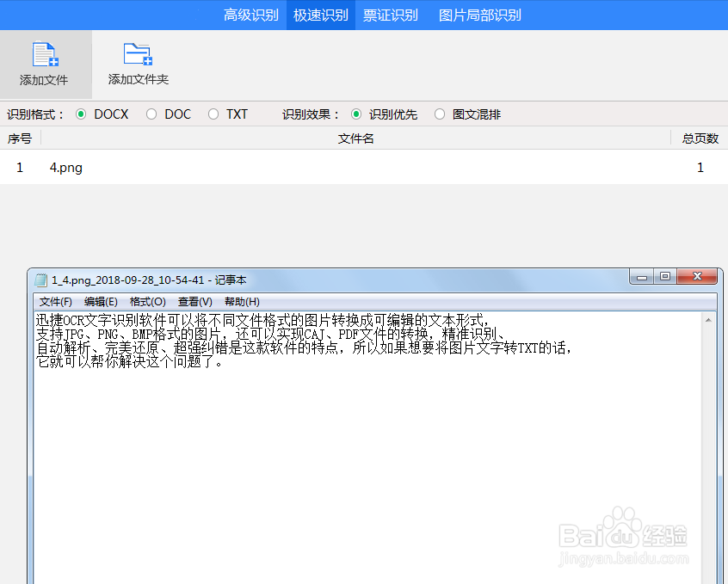The image size is (728, 584).
Task: Open Notepad 帮助(H) menu
Action: (242, 302)
